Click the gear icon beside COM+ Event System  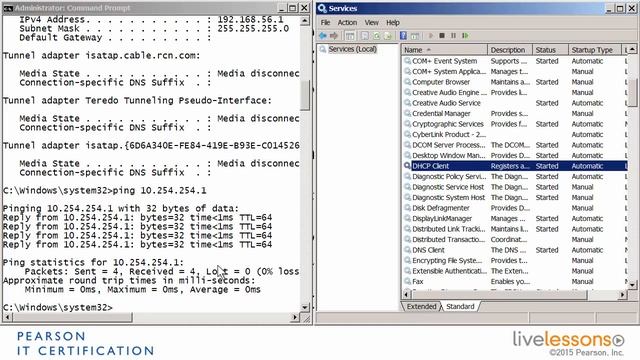(x=407, y=61)
